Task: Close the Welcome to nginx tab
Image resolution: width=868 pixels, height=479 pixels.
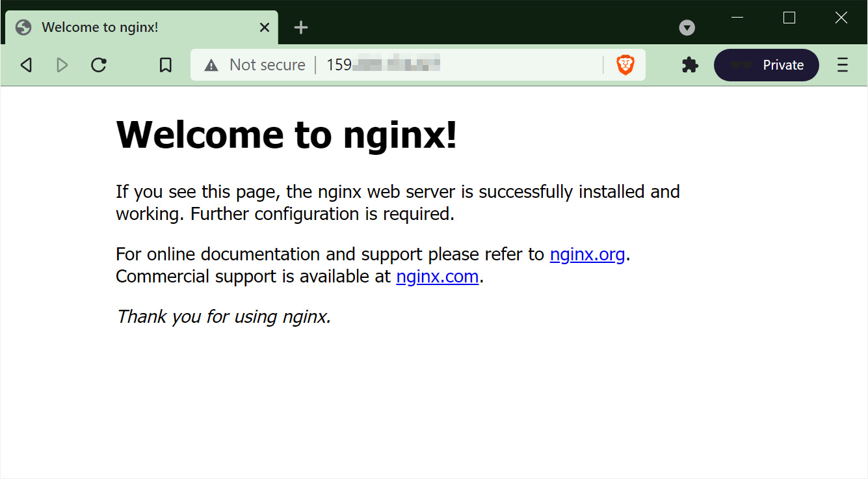Action: pos(264,27)
